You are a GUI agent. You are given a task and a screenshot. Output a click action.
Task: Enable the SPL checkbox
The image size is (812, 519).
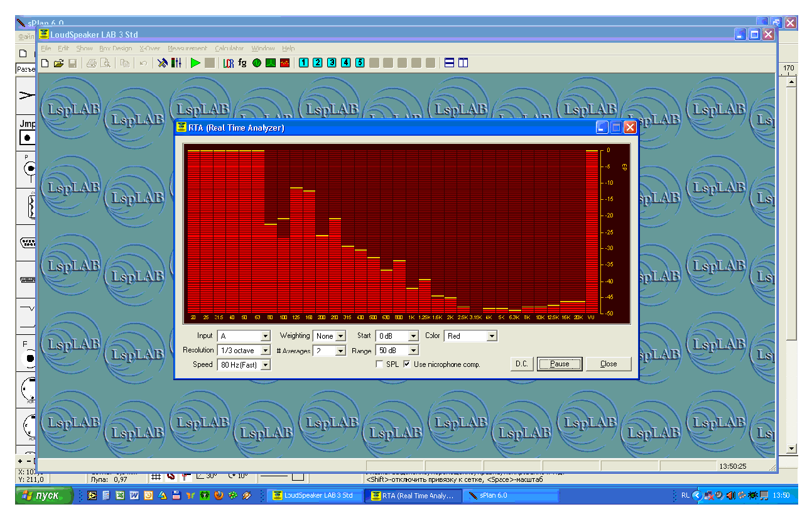click(379, 364)
